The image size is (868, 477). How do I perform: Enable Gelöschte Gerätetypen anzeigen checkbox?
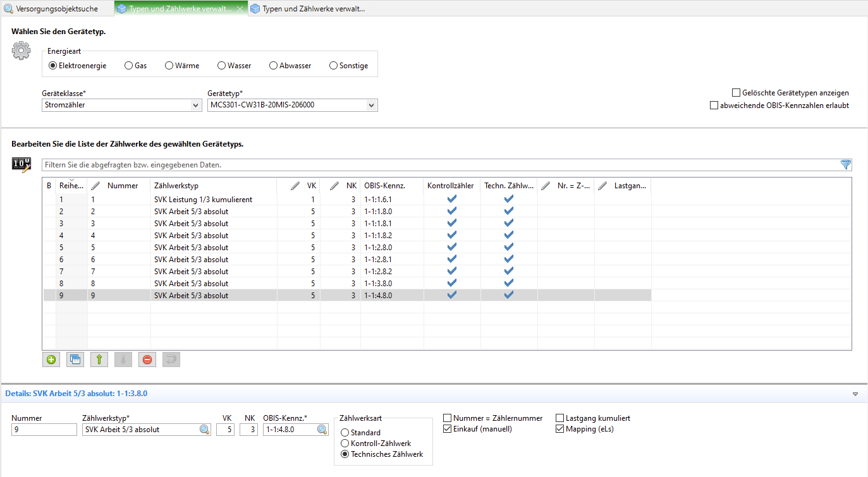point(736,93)
